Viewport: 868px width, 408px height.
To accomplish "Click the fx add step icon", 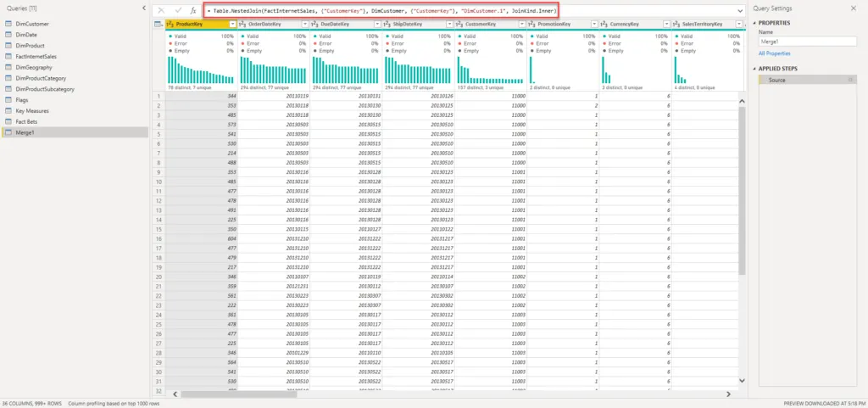I will click(193, 10).
